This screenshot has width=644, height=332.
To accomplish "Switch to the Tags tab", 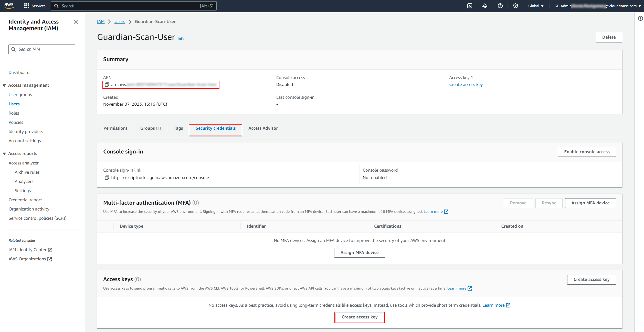I will pos(178,128).
